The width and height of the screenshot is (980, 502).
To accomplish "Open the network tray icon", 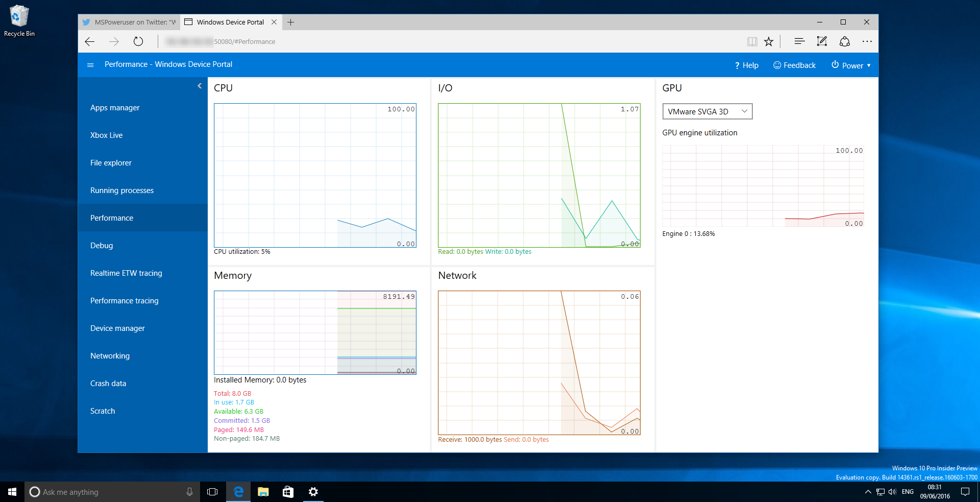I will click(x=880, y=492).
